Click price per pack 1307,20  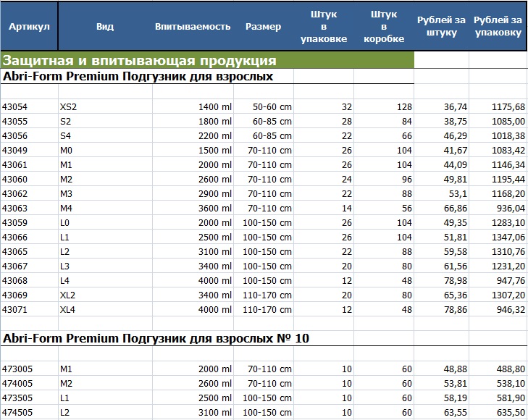pyautogui.click(x=498, y=295)
